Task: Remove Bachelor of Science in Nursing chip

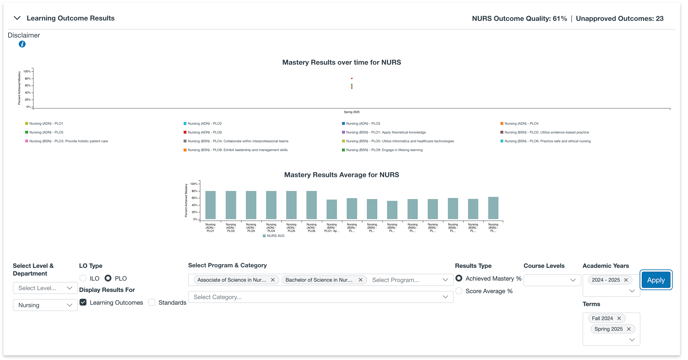Action: (360, 280)
